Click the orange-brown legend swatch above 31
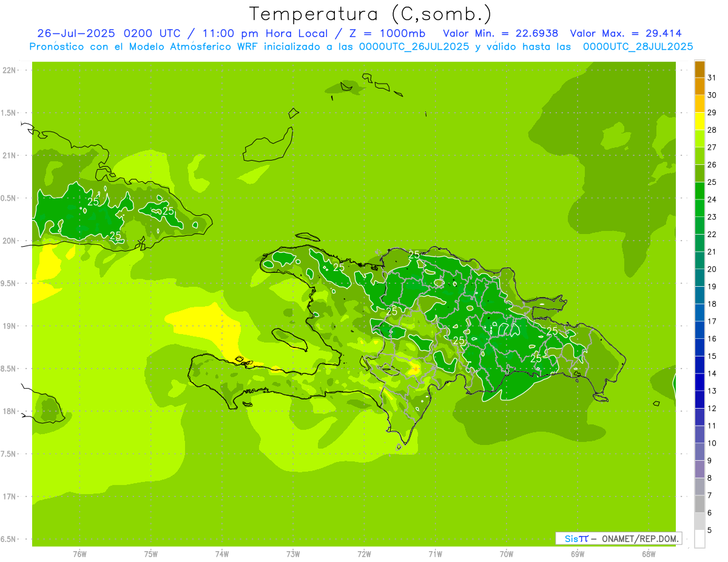728x562 pixels. (x=699, y=69)
